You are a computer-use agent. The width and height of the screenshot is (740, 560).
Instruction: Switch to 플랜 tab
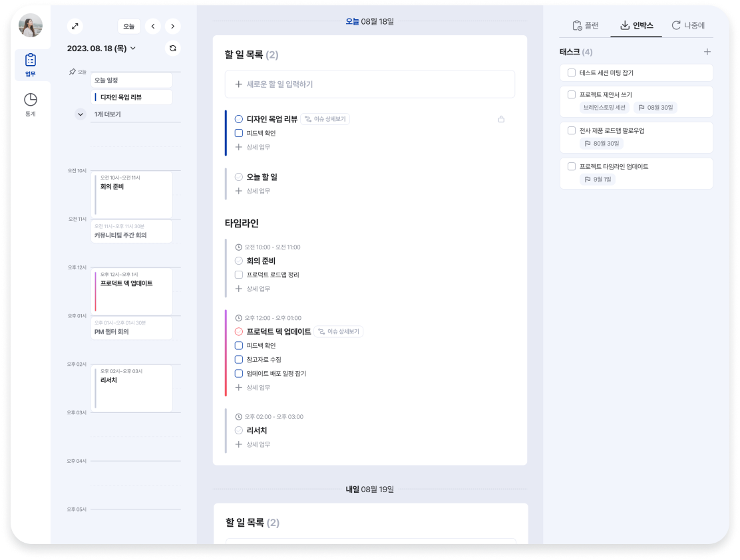coord(585,25)
